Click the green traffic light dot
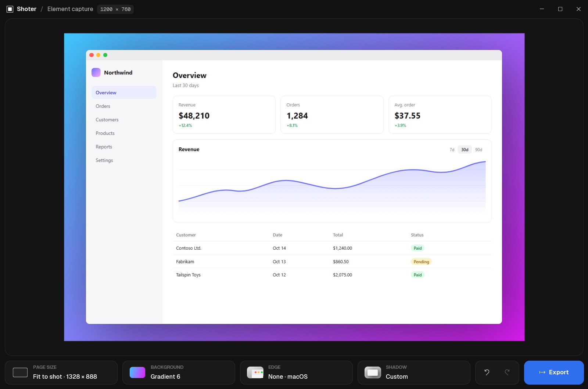Screen dimensions: 588x389 (105, 55)
